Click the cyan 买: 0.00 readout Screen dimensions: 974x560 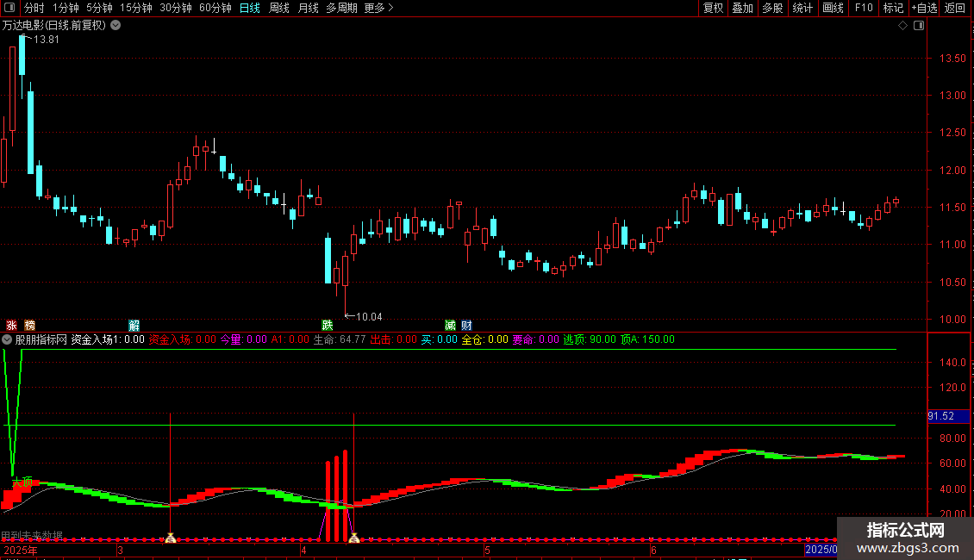click(x=440, y=339)
